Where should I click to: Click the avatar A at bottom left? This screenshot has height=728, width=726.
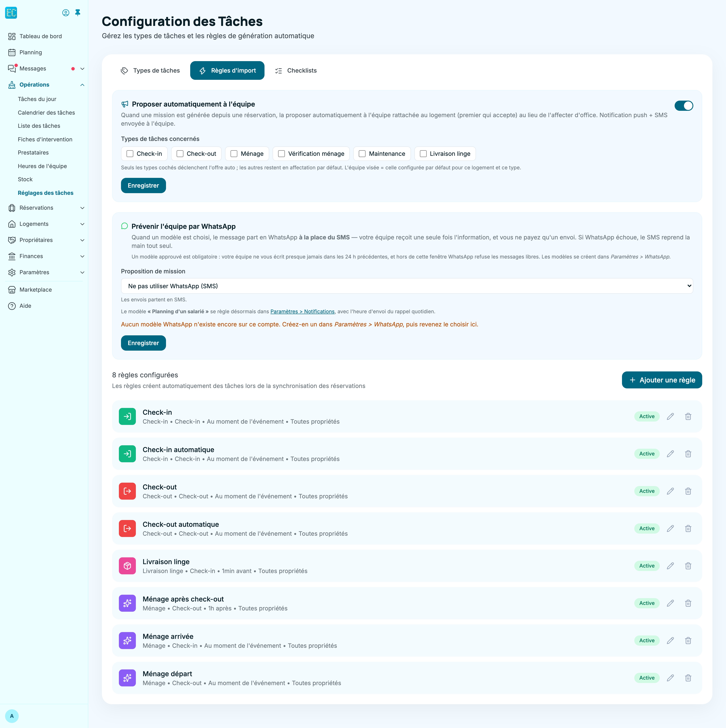pyautogui.click(x=12, y=716)
